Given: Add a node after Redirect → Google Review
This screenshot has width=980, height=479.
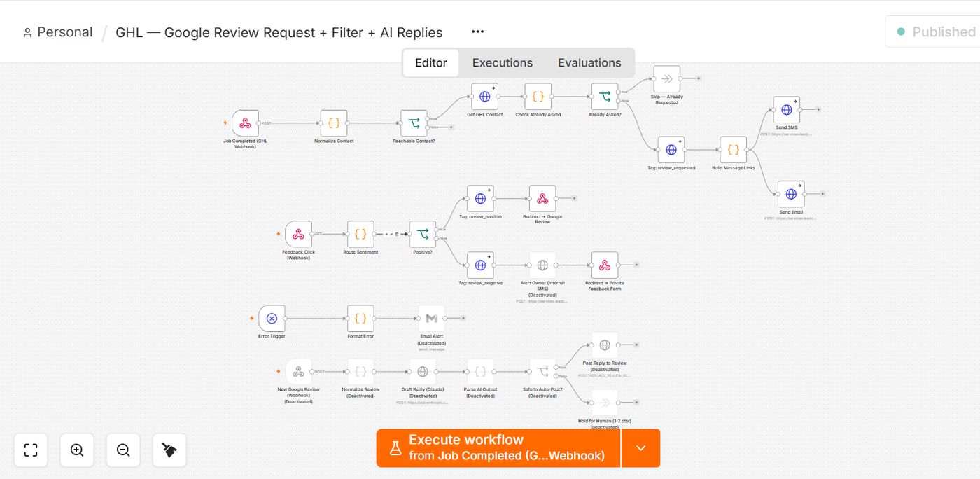Looking at the screenshot, I should coord(574,198).
